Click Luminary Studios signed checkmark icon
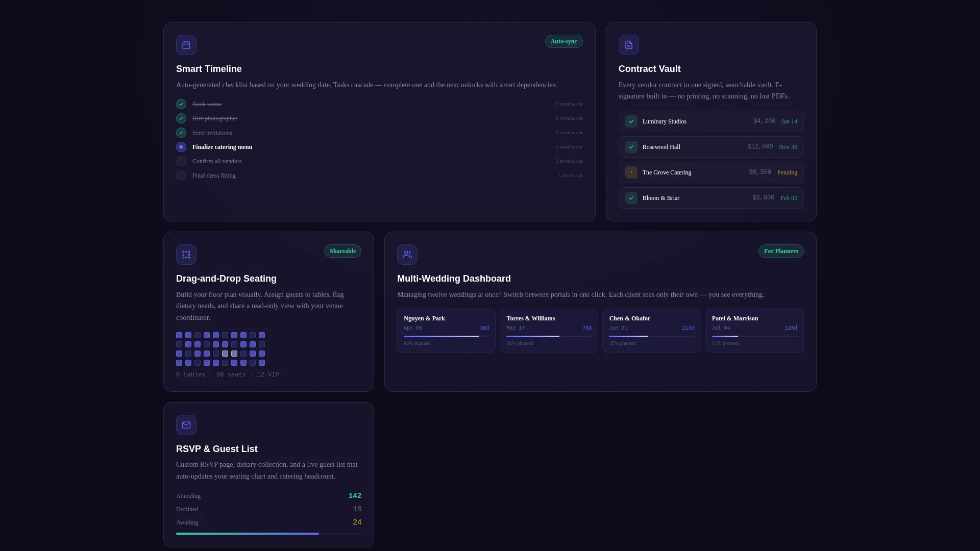Viewport: 980px width, 551px height. tap(631, 121)
